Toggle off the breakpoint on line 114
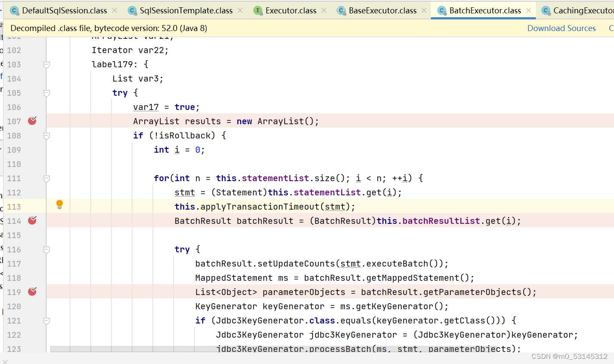 pyautogui.click(x=32, y=221)
